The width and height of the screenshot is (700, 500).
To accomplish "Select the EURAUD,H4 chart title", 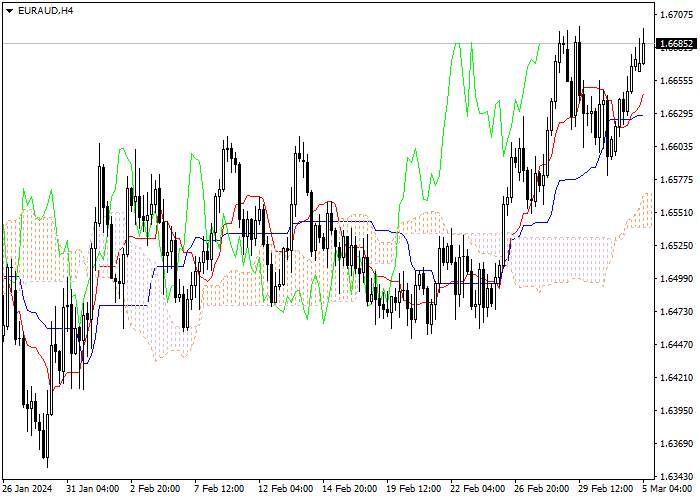I will (x=45, y=11).
